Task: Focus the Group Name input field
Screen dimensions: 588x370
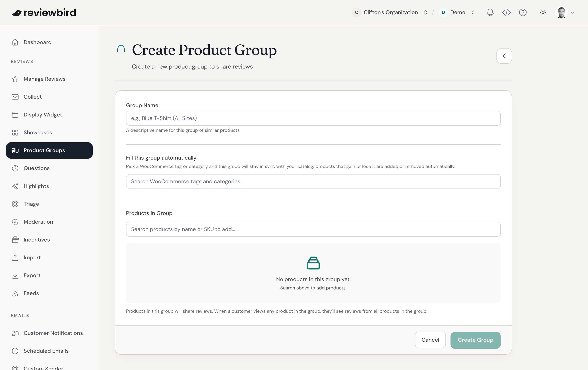Action: pos(313,118)
